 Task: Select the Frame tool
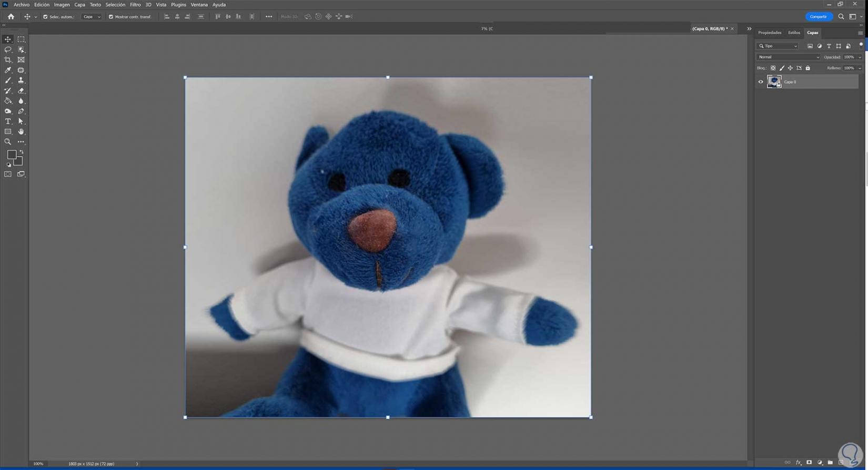[21, 60]
